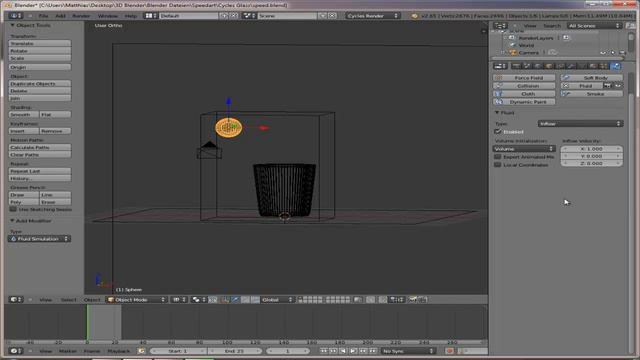640x360 pixels.
Task: Toggle Camera selectability arrow in outliner
Action: click(x=613, y=53)
